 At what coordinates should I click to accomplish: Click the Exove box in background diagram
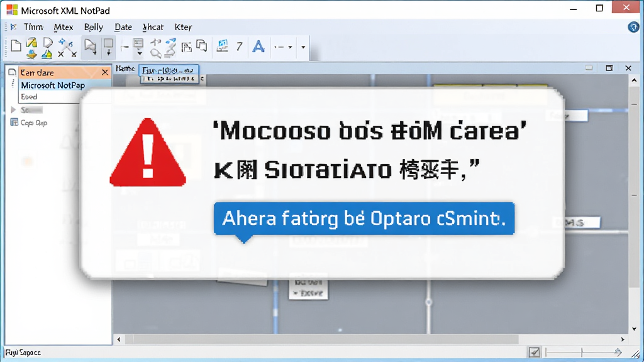[x=308, y=288]
